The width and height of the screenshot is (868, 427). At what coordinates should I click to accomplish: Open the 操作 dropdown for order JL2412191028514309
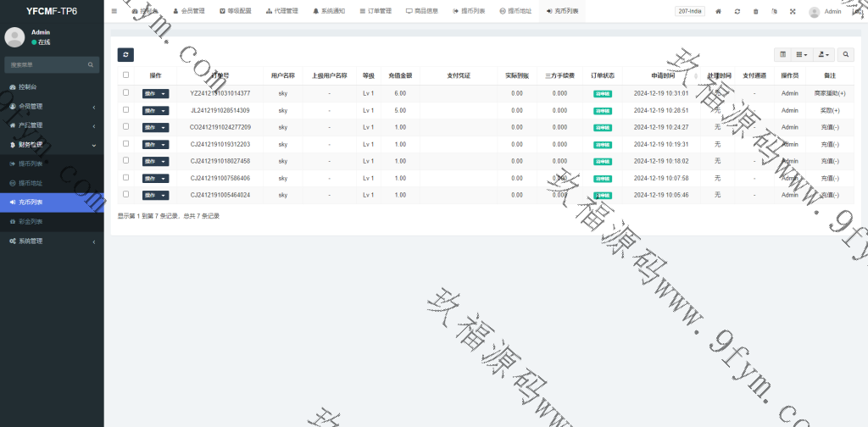pos(155,110)
